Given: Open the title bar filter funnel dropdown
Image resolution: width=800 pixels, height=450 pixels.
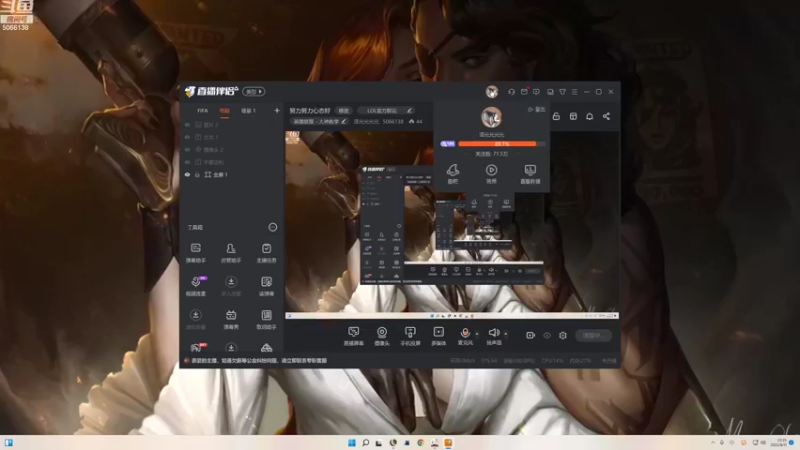Looking at the screenshot, I should [x=562, y=92].
